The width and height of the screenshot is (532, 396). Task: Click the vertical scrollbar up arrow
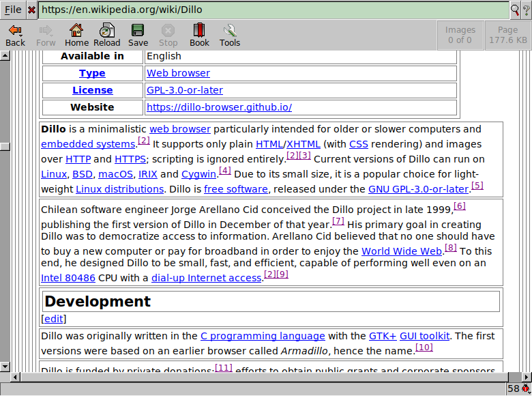tap(5, 55)
